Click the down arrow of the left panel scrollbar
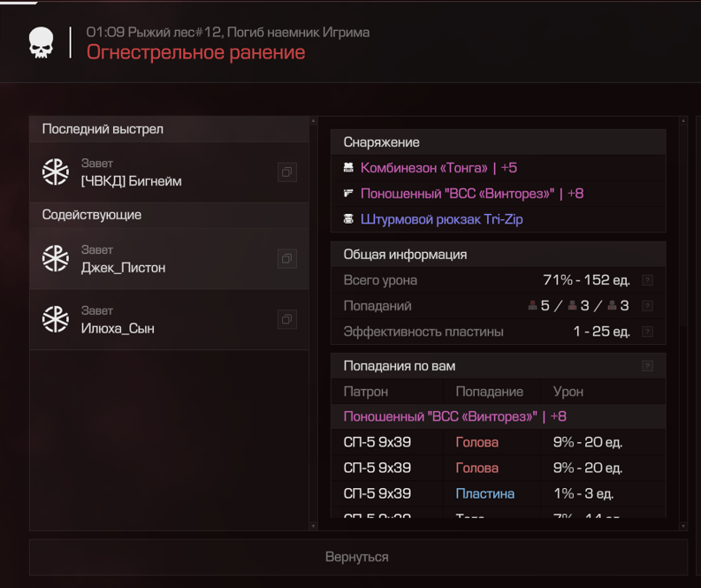This screenshot has width=701, height=588. 313,526
